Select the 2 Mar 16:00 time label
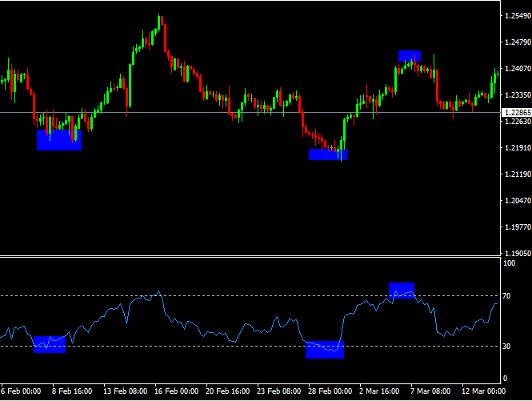532x401 pixels. pyautogui.click(x=379, y=391)
